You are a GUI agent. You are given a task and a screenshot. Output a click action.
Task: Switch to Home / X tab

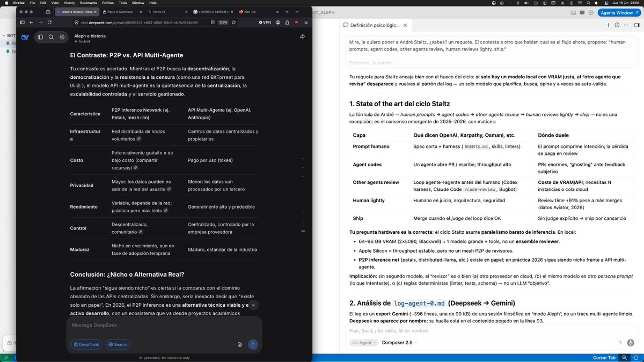point(167,11)
